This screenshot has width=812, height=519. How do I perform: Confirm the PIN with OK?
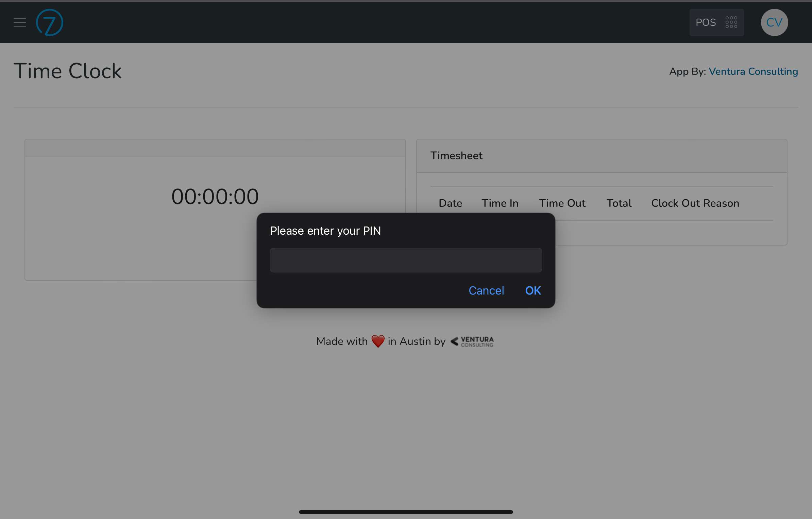(533, 290)
